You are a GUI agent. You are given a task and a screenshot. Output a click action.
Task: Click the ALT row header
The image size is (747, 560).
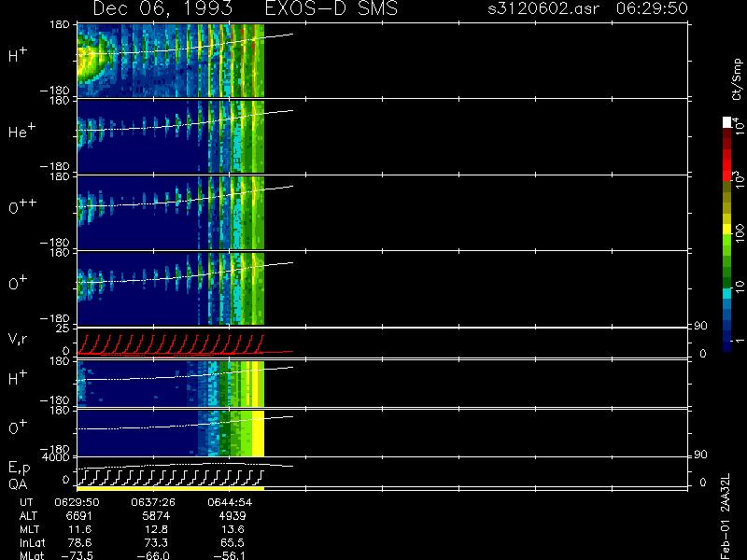pos(28,516)
